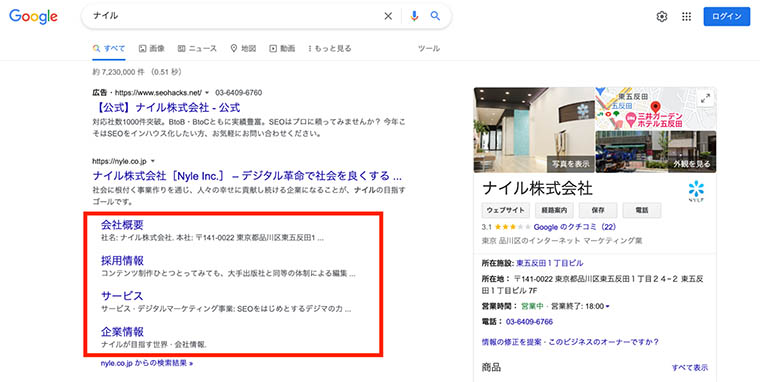This screenshot has height=382, width=760.
Task: Click このビジネスのオーナーですか? link
Action: click(604, 342)
